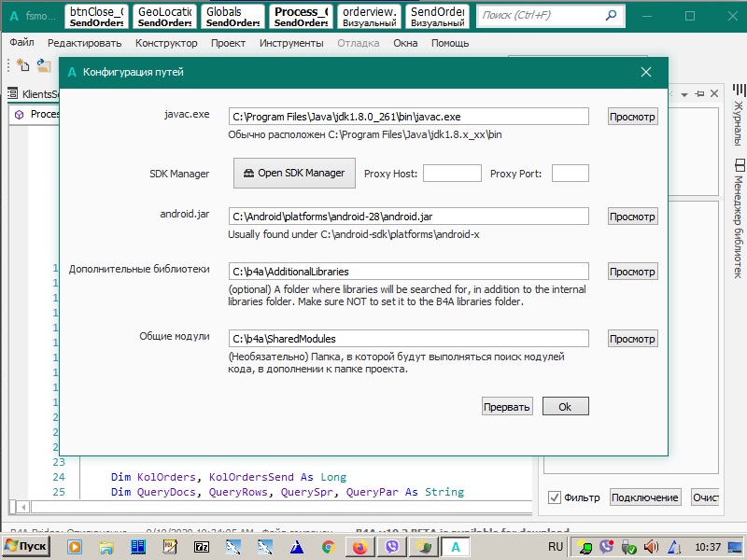747x560 pixels.
Task: Click the Open SDK Manager button
Action: [x=294, y=173]
